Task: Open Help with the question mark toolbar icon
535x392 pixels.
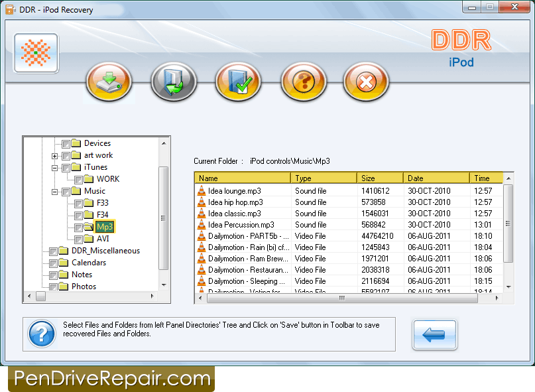Action: (x=304, y=82)
